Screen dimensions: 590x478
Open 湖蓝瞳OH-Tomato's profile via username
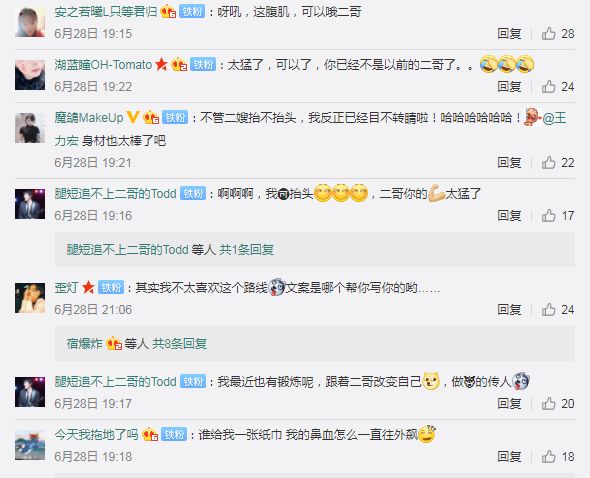pos(103,65)
